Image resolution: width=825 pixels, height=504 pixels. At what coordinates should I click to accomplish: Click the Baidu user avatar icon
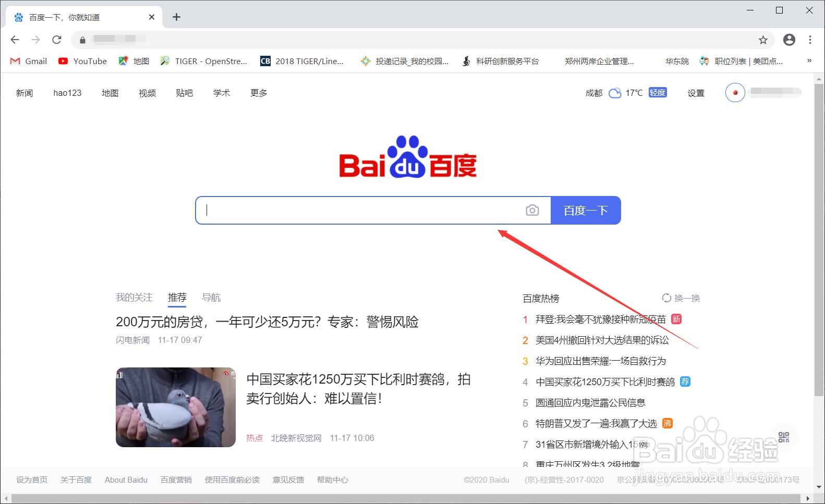(x=735, y=92)
